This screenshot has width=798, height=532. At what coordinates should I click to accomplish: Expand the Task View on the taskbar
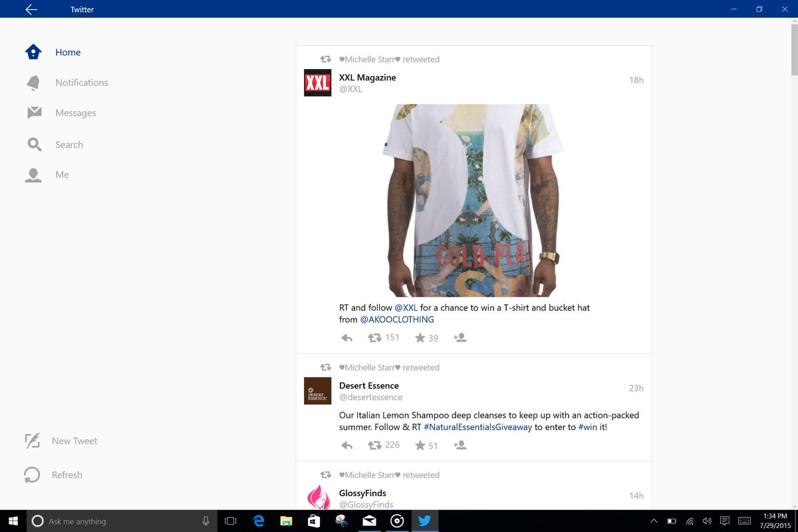(229, 521)
